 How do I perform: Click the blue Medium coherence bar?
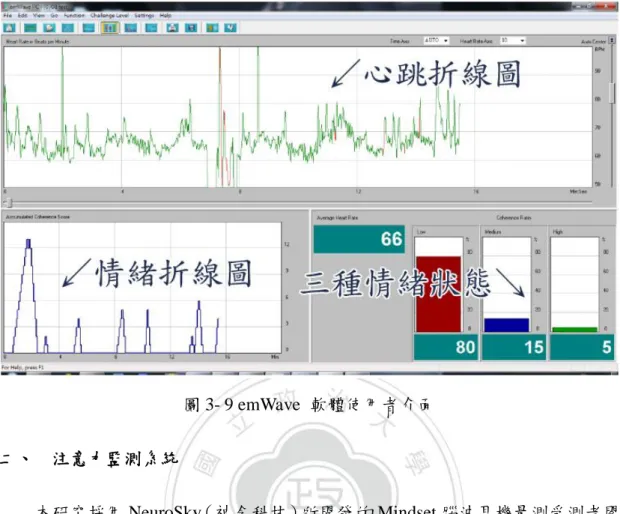point(507,325)
